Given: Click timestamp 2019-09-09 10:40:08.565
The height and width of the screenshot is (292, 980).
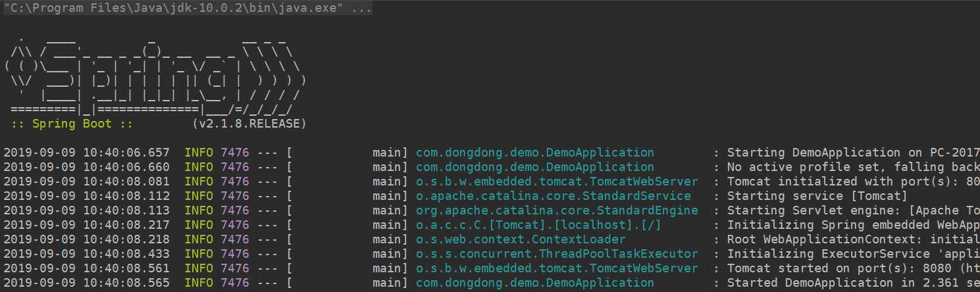Looking at the screenshot, I should (x=87, y=283).
